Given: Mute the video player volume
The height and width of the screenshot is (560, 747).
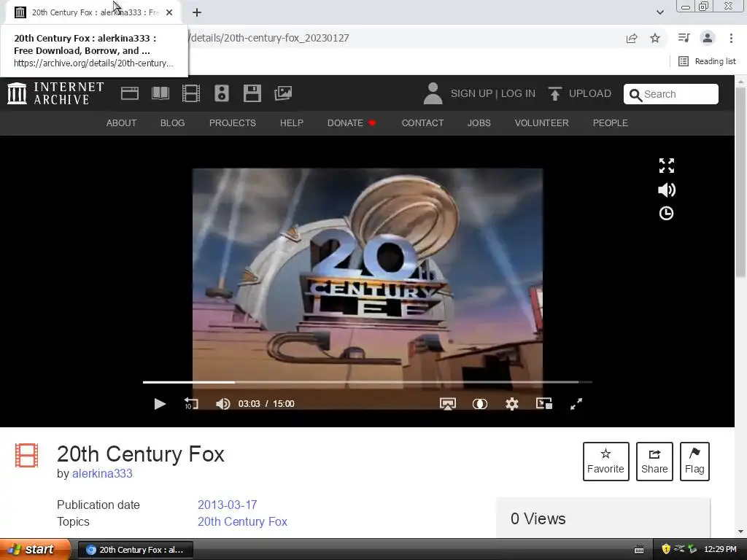Looking at the screenshot, I should 222,404.
